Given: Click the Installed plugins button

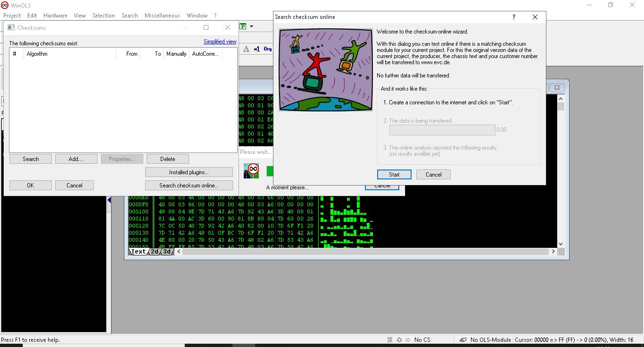Looking at the screenshot, I should 189,172.
